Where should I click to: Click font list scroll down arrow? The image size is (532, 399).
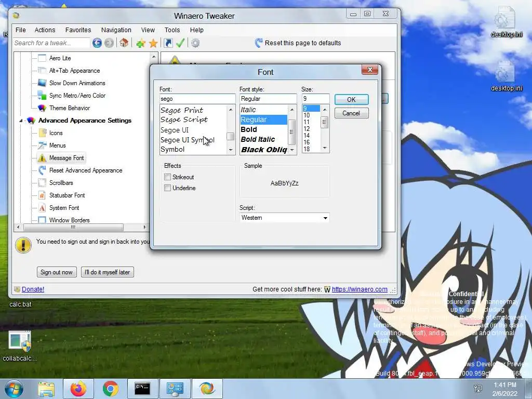coord(231,150)
